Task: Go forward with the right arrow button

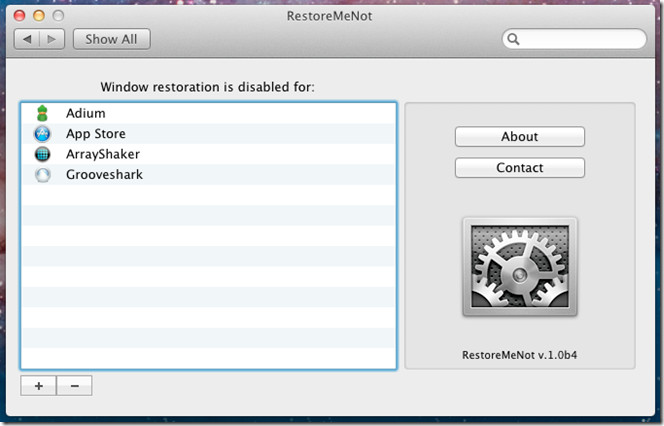Action: point(52,39)
